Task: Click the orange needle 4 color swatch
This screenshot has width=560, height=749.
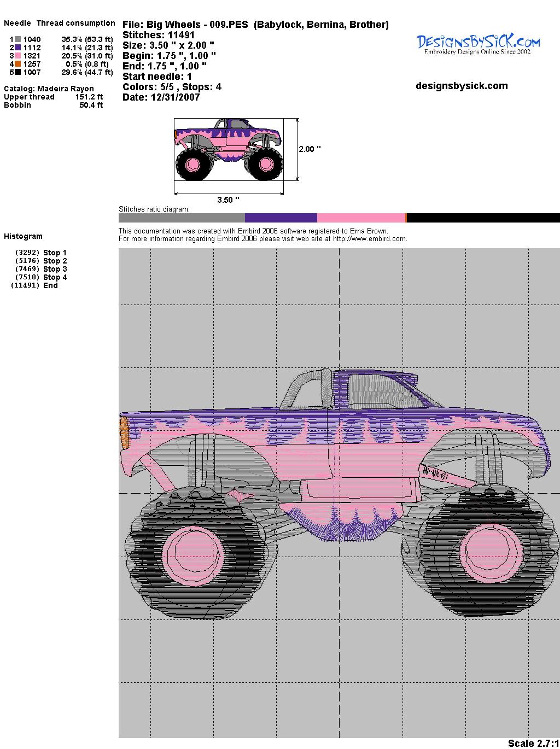Action: 18,64
